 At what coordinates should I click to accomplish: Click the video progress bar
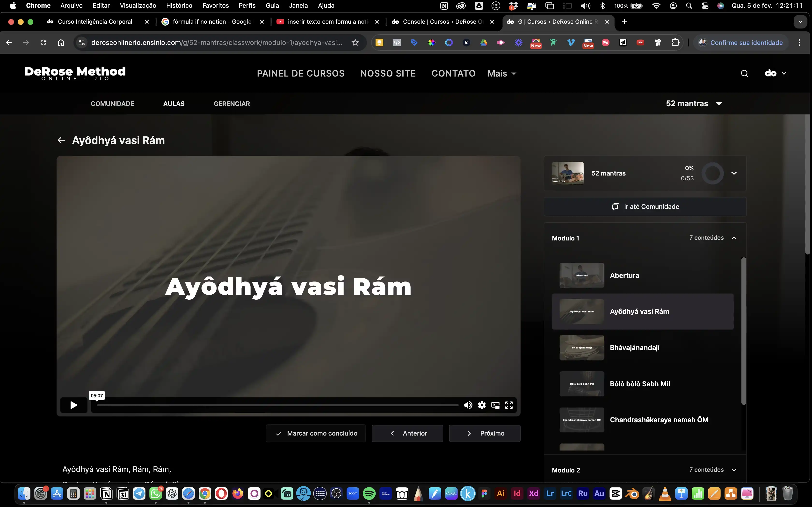click(278, 405)
